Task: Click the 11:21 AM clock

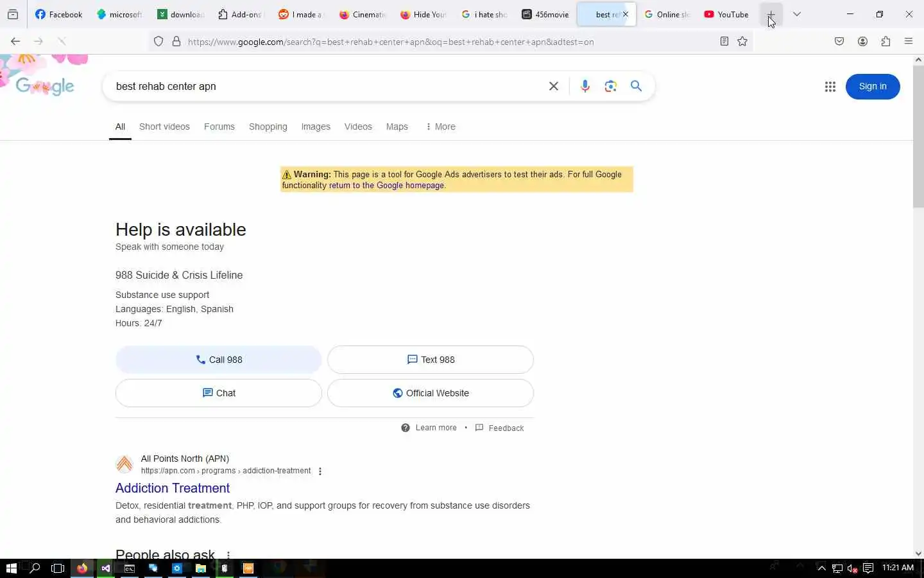Action: coord(898,568)
